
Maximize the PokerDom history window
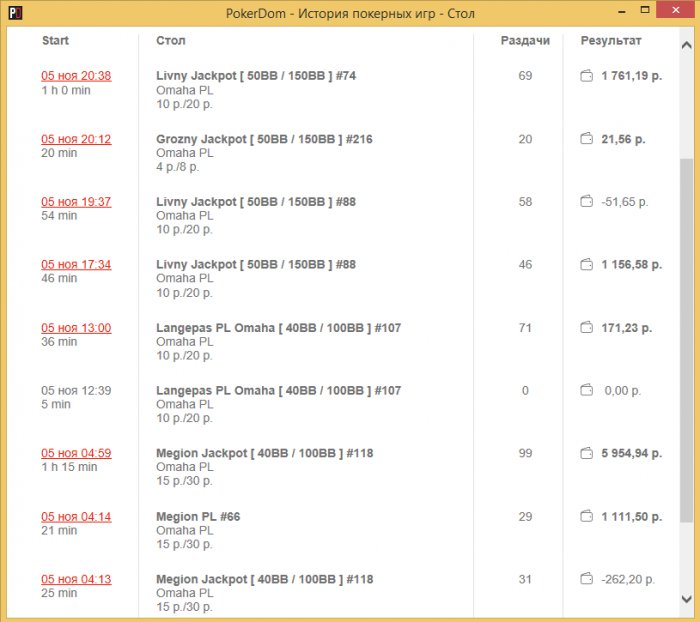tap(645, 10)
